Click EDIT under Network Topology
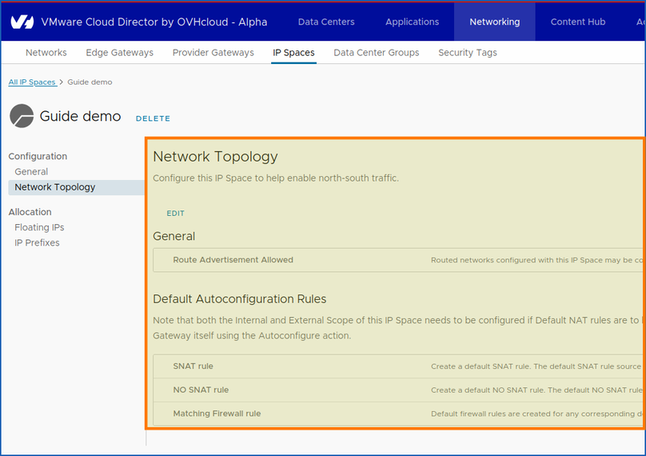This screenshot has width=646, height=456. pyautogui.click(x=176, y=213)
